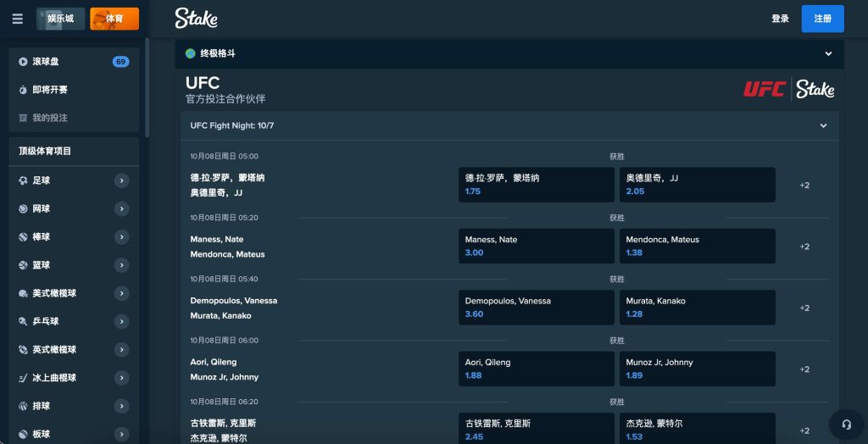Open 滚球盘 live betting menu item
The width and height of the screenshot is (868, 444).
[x=75, y=62]
